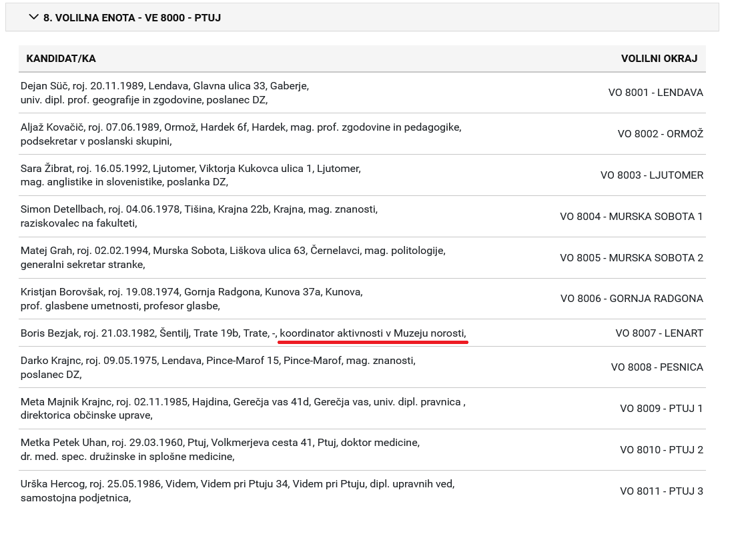756x556 pixels.
Task: Click district VO 8001 - LENDAVA
Action: coord(655,93)
